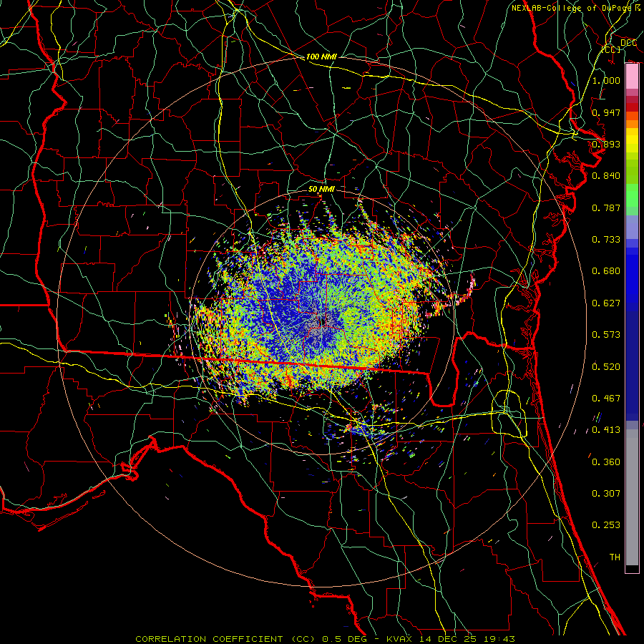Click the 0.893 scale value
The height and width of the screenshot is (644, 644).
click(606, 144)
